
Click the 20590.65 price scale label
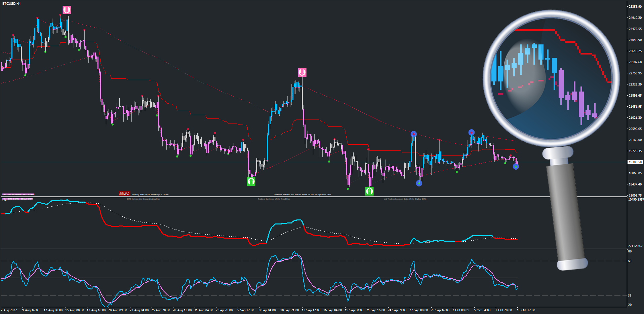[x=635, y=129]
